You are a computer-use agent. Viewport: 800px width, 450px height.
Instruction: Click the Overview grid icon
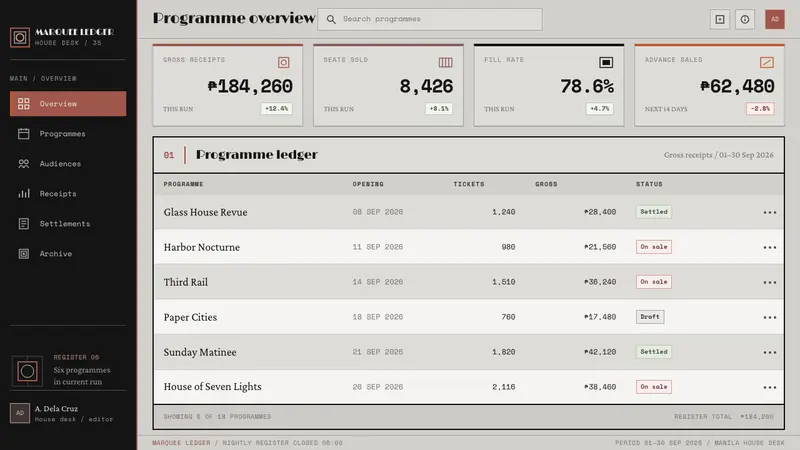23,104
